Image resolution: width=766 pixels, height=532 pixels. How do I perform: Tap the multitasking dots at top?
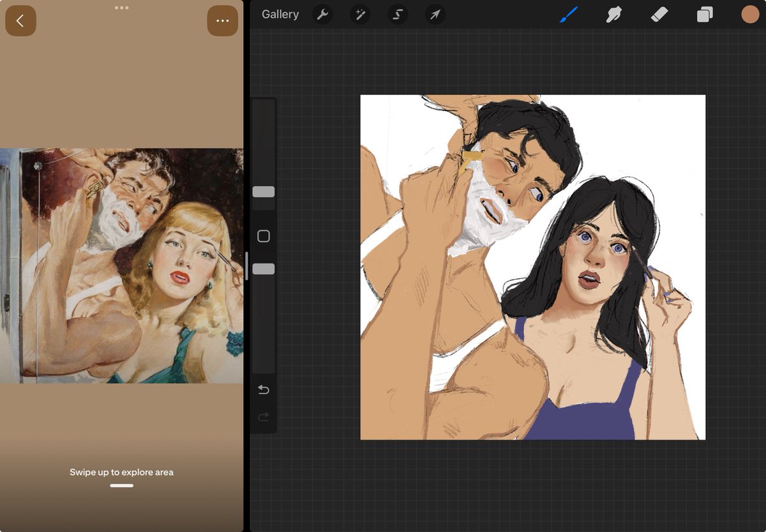tap(121, 8)
